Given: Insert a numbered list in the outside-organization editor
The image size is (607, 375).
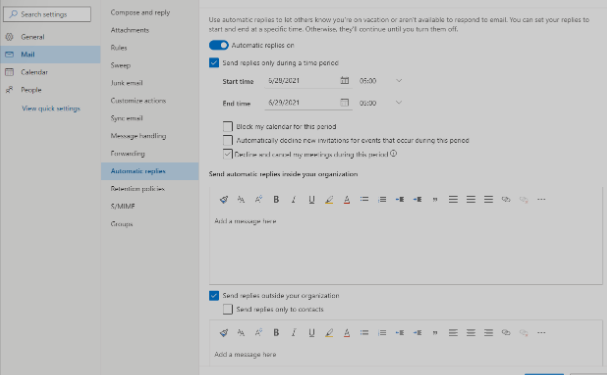Looking at the screenshot, I should coord(382,333).
